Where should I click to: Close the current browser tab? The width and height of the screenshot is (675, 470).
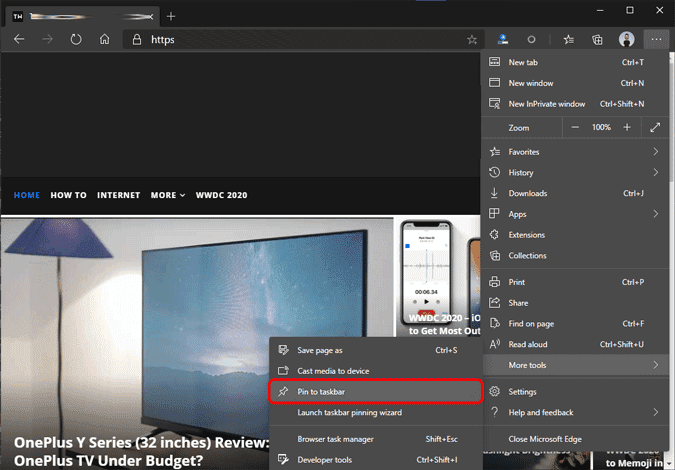(150, 17)
